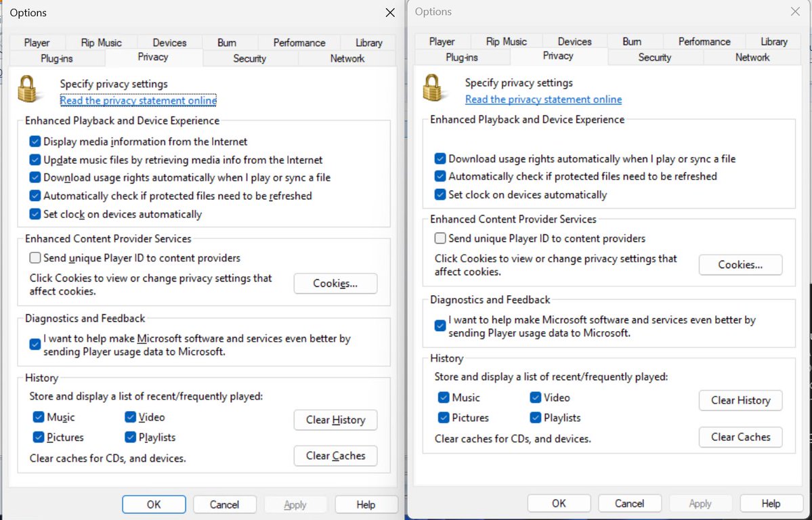Switch to Devices tab in right window
The height and width of the screenshot is (520, 812).
click(574, 41)
